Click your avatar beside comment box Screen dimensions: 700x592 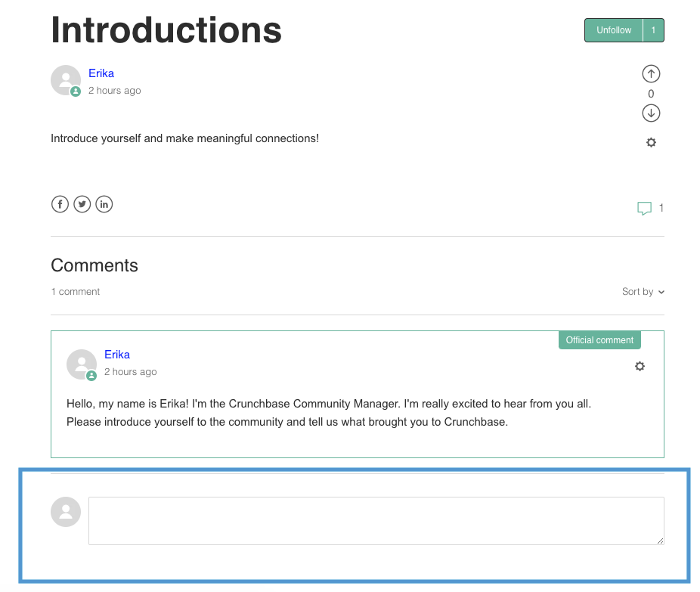[x=66, y=512]
